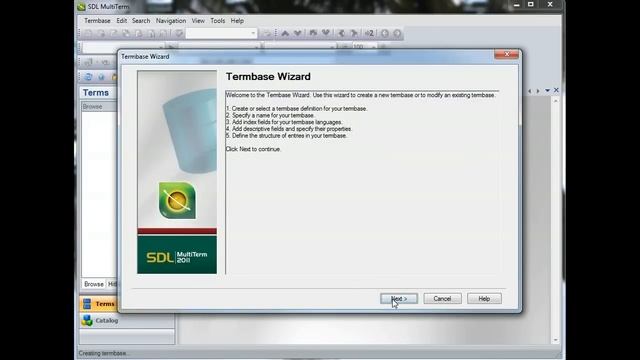This screenshot has height=360, width=640.
Task: Click the single up-arrow toolbar icon
Action: (285, 33)
